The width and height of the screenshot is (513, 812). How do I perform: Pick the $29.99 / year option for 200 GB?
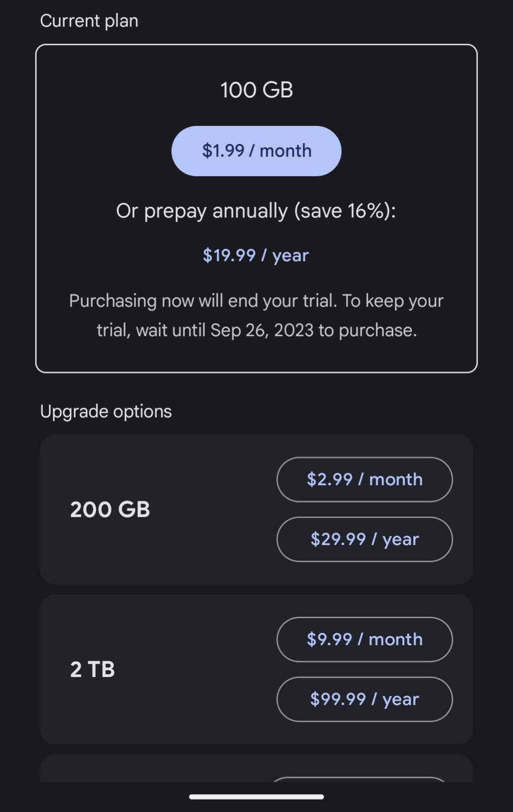tap(364, 539)
